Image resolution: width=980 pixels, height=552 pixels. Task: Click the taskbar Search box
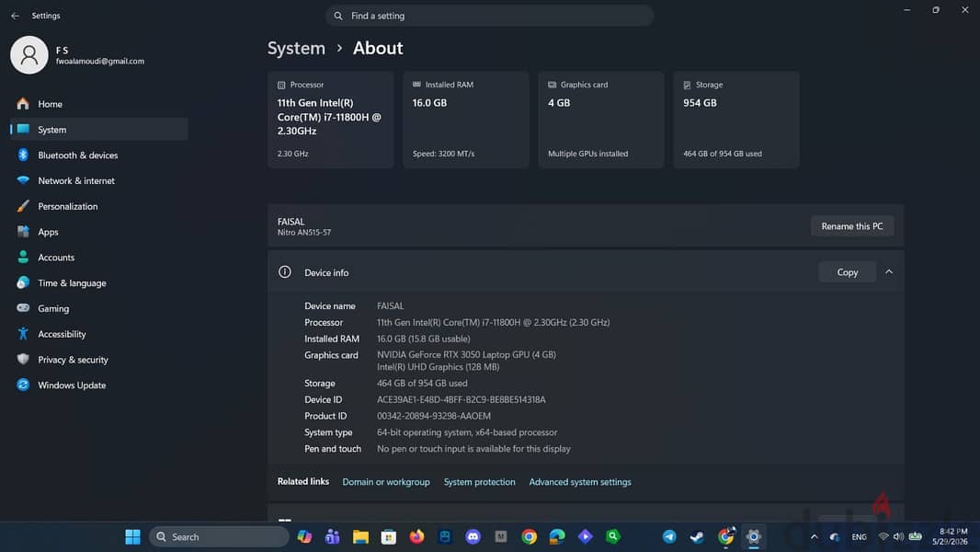tap(219, 537)
